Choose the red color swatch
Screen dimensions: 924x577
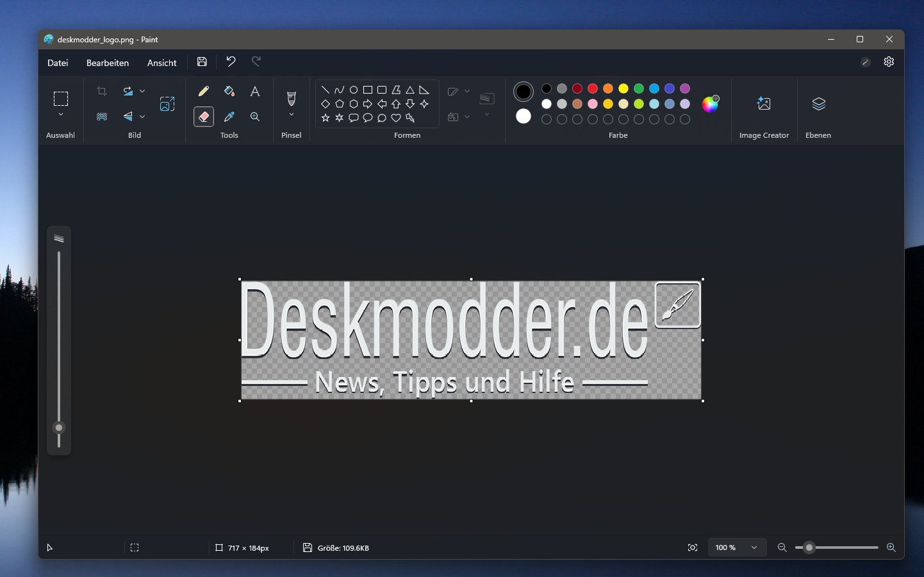593,88
